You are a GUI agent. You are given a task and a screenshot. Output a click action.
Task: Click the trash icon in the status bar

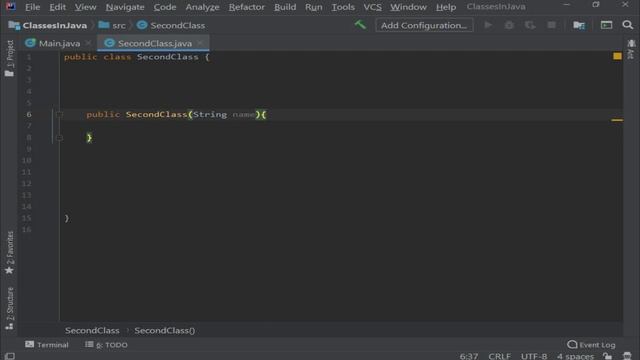click(627, 356)
